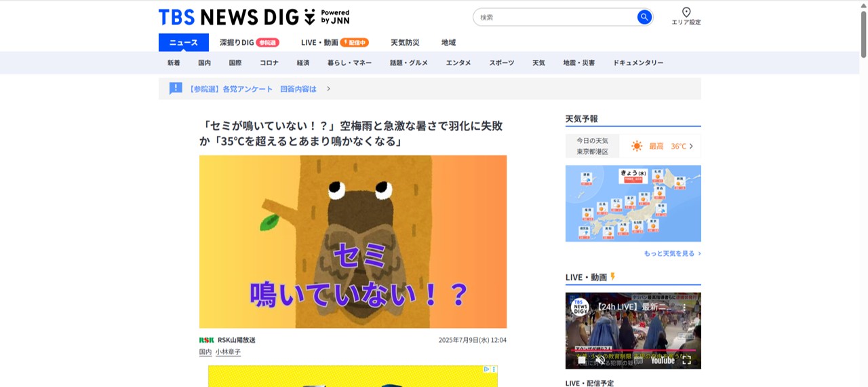Screen dimensions: 868x387
Task: Expand the 参院選 banner chevron arrow
Action: 329,89
